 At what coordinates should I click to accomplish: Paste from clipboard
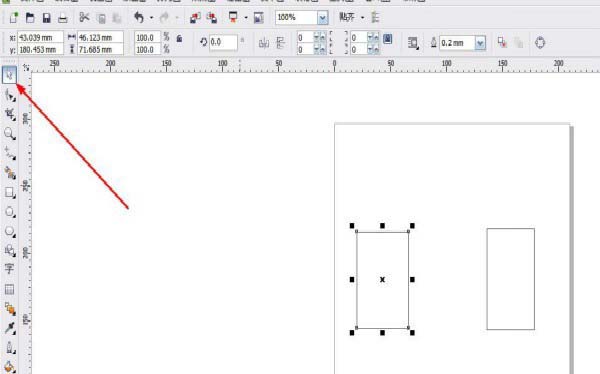coord(117,18)
